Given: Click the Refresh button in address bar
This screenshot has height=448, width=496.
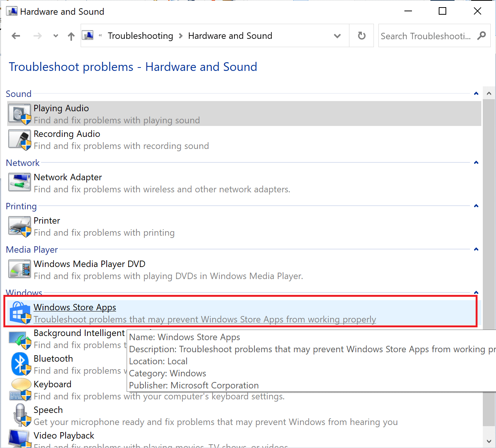Looking at the screenshot, I should pyautogui.click(x=361, y=35).
